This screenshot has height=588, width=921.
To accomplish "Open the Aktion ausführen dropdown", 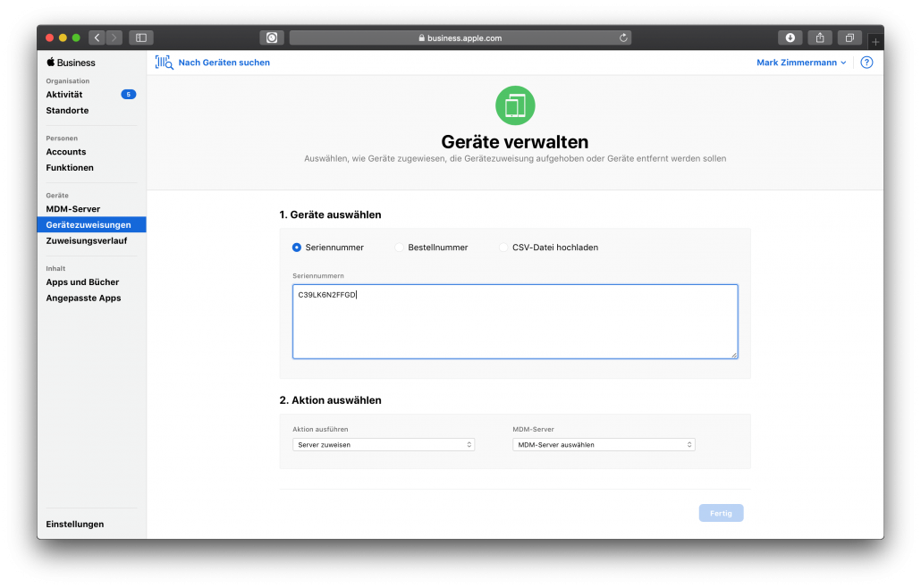I will (384, 444).
